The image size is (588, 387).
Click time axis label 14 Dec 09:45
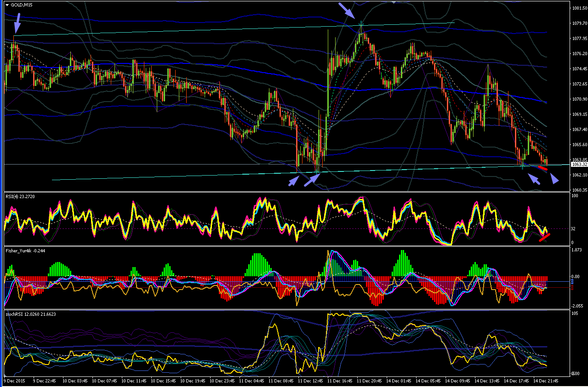point(458,381)
